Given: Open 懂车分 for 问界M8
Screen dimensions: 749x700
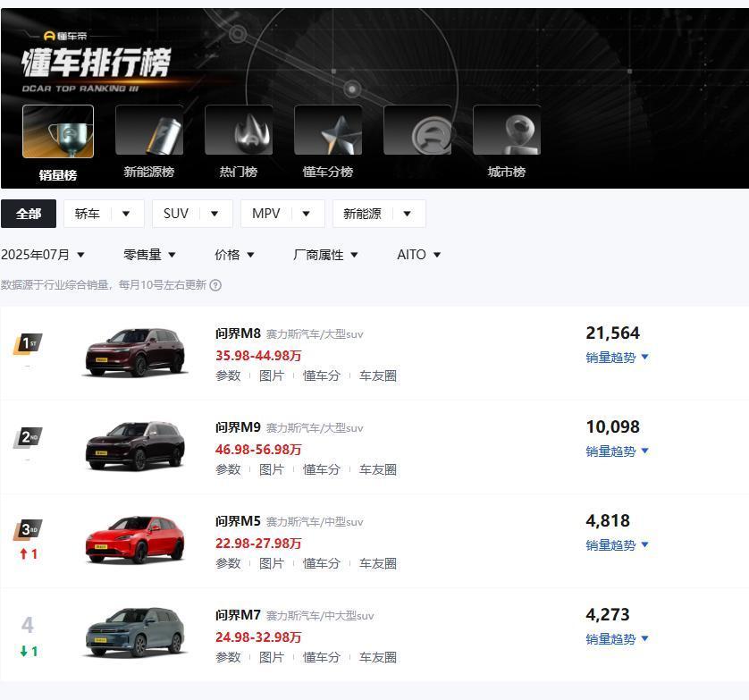Looking at the screenshot, I should (x=322, y=375).
